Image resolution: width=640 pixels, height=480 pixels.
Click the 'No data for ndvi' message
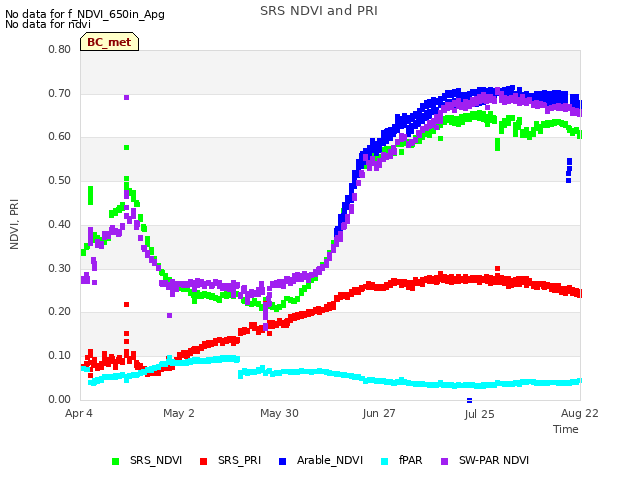point(48,24)
